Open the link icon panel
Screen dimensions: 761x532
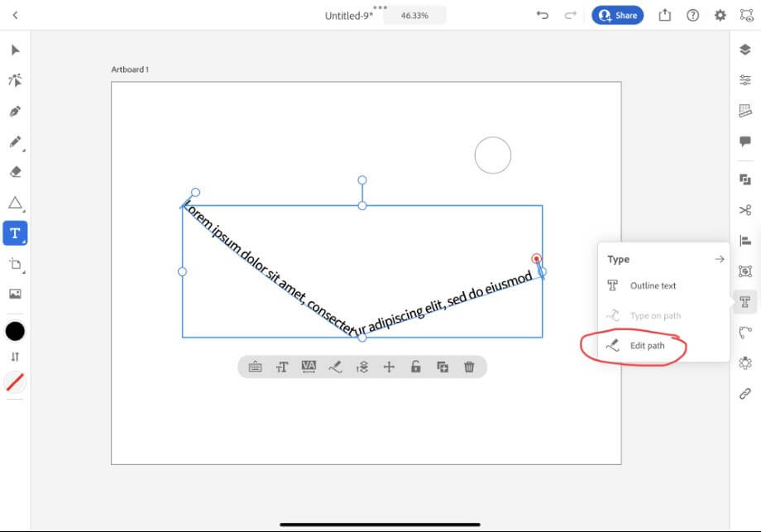point(745,393)
